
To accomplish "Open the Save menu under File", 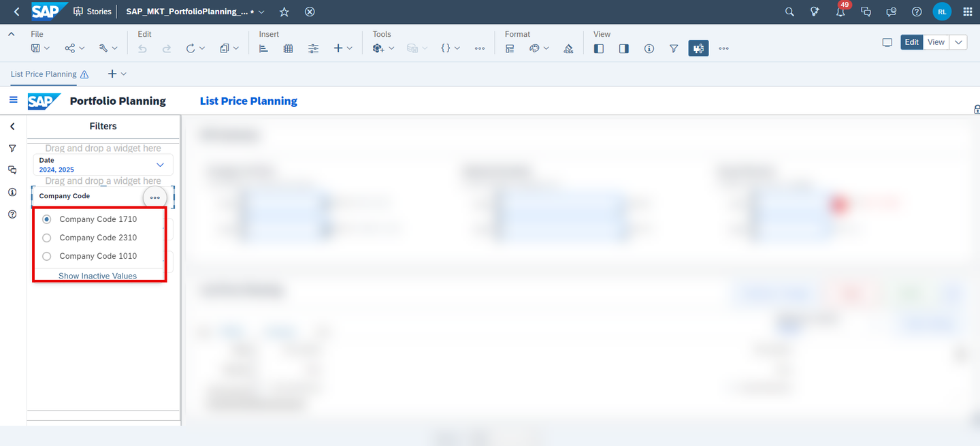I will pos(40,48).
